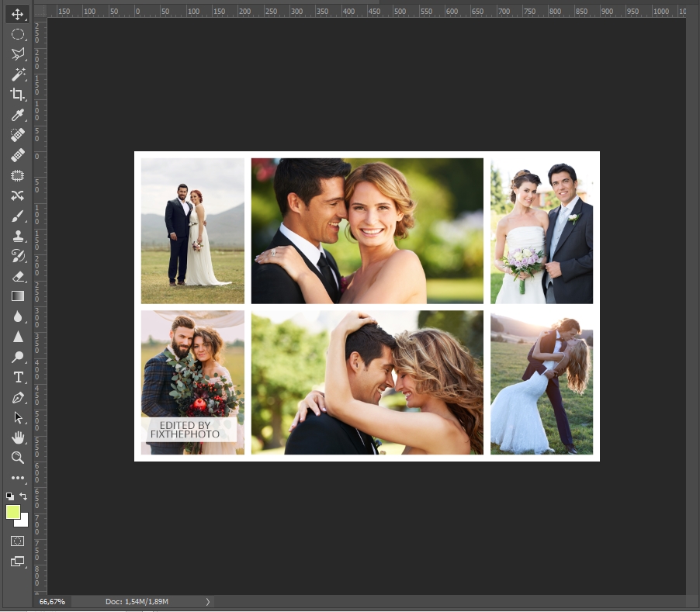The width and height of the screenshot is (700, 612).
Task: Click the groom dipping bride kiss photo
Action: click(542, 382)
